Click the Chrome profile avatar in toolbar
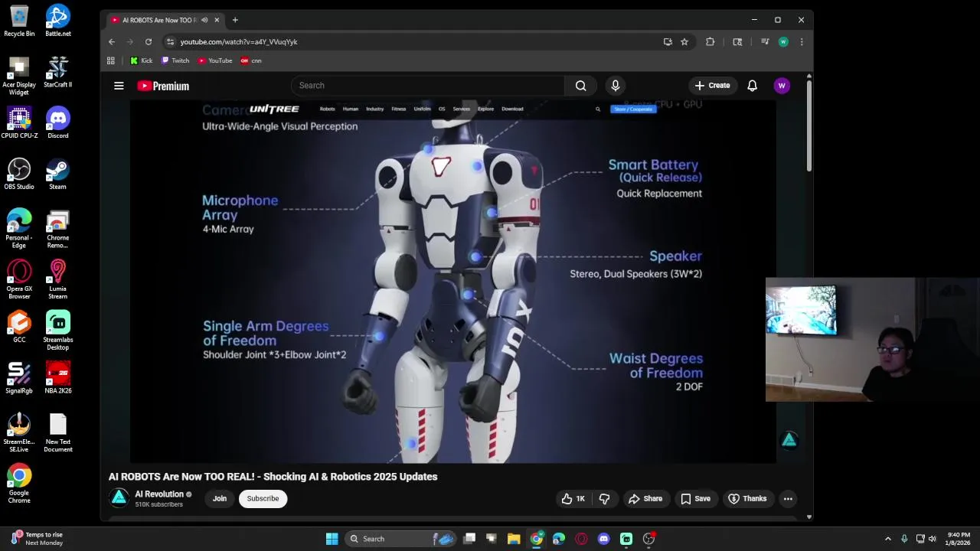Viewport: 980px width, 551px height. 783,42
